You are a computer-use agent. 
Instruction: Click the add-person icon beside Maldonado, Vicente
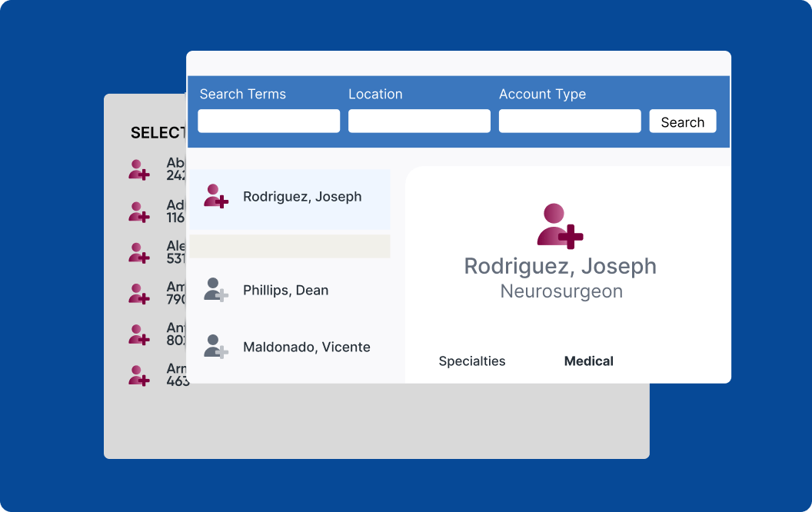[x=216, y=347]
